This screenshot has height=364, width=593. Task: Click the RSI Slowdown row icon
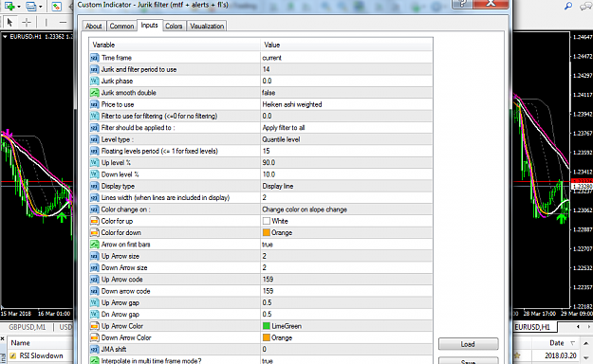coord(13,355)
